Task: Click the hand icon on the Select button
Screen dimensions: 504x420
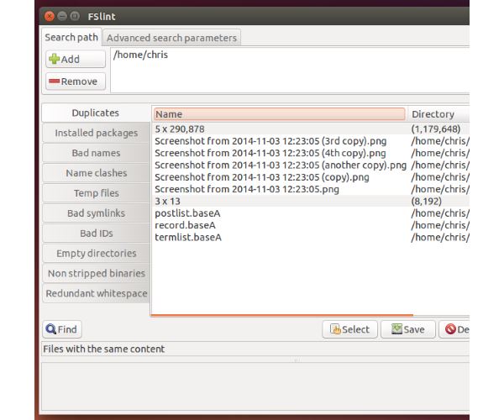Action: [335, 329]
